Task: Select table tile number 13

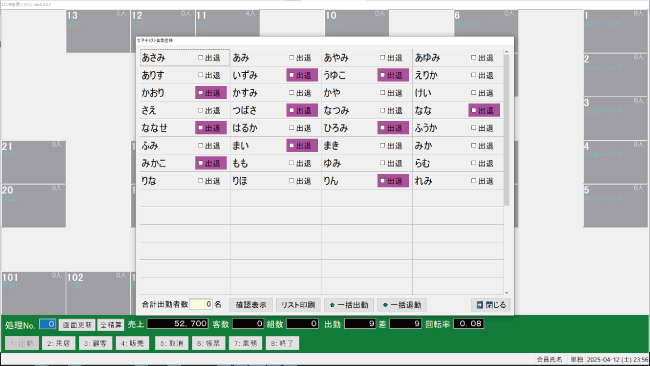Action: (98, 32)
